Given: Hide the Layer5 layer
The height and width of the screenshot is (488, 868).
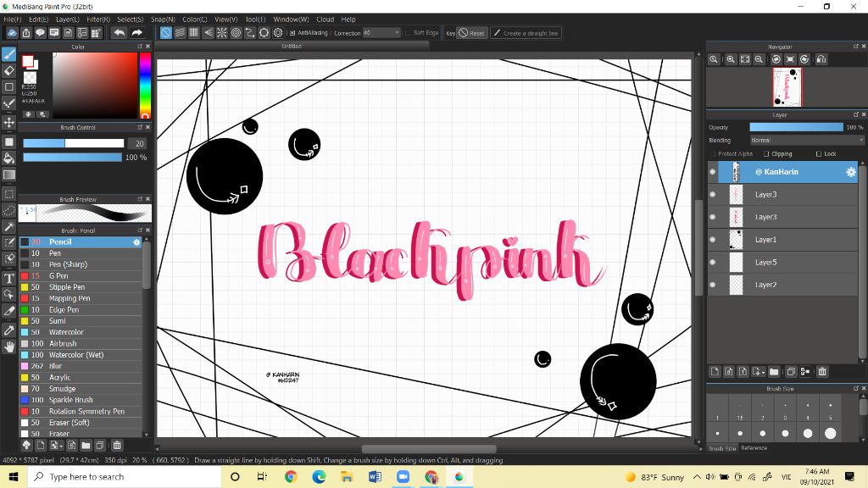Looking at the screenshot, I should pos(712,263).
